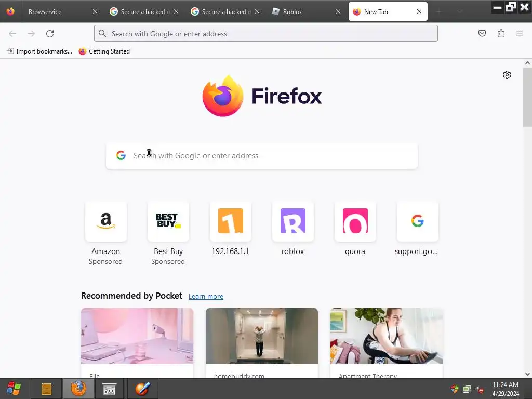Viewport: 532px width, 399px height.
Task: Open the Best Buy sponsored shortcut
Action: (168, 221)
